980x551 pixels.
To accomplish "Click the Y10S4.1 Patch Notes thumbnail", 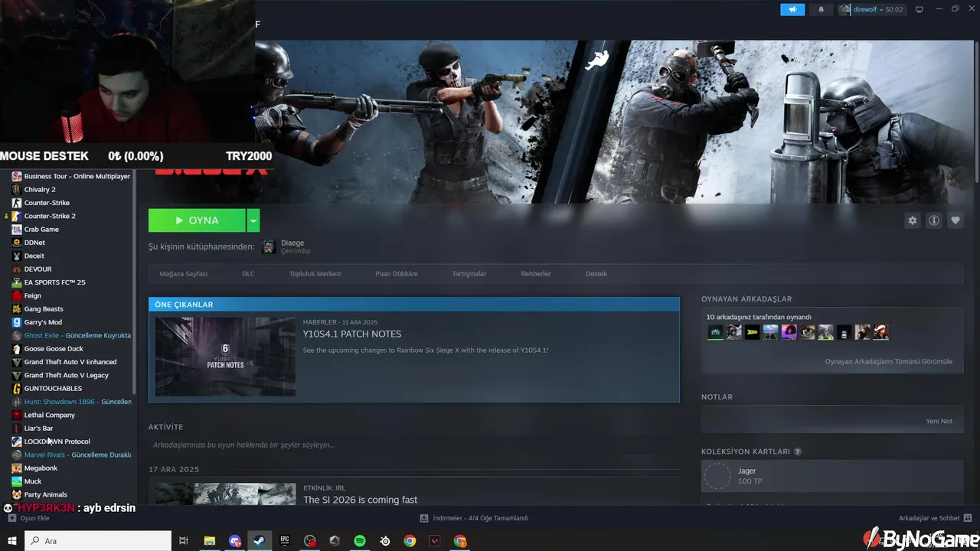I will pos(225,357).
